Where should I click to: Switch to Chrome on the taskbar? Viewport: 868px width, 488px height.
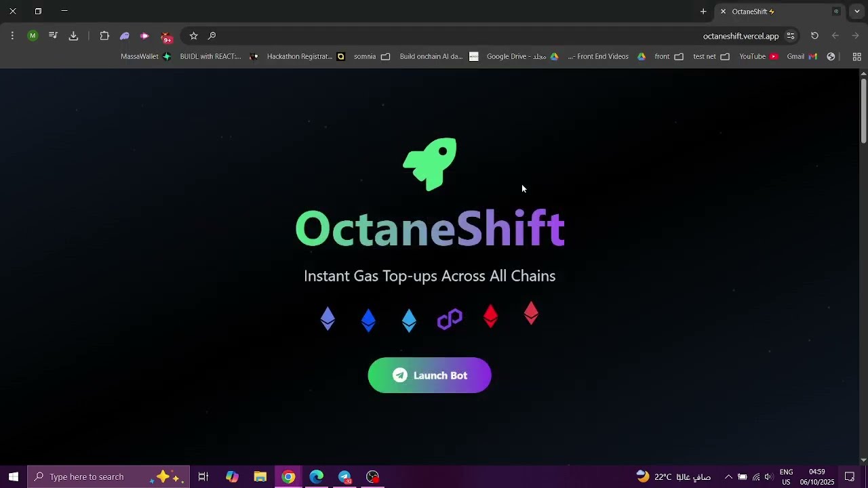click(x=289, y=476)
